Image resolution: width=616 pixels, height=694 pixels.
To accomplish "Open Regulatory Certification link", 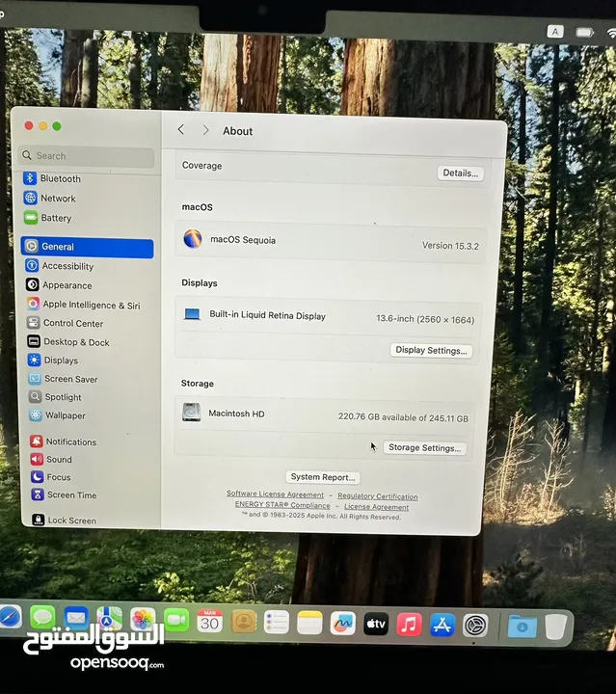I will pos(378,496).
